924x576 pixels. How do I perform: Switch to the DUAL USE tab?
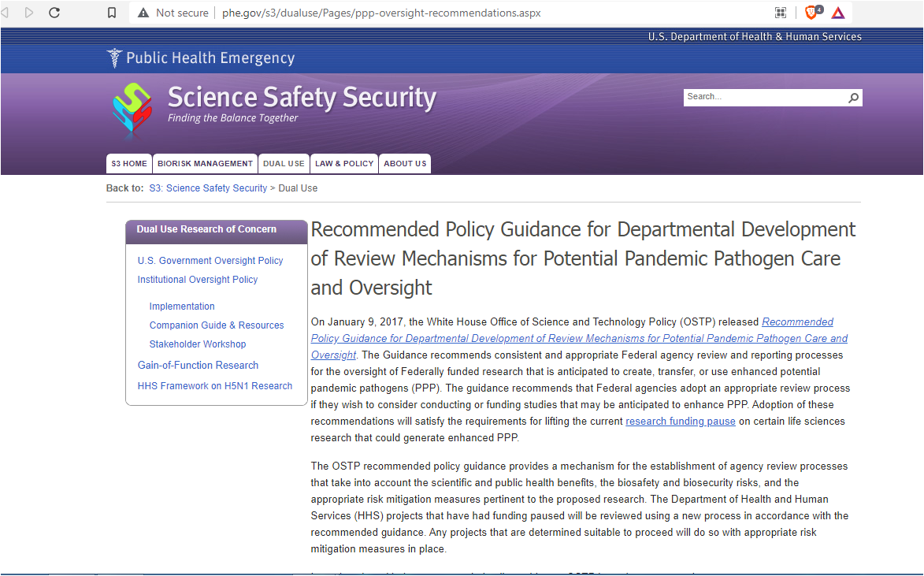(x=284, y=163)
